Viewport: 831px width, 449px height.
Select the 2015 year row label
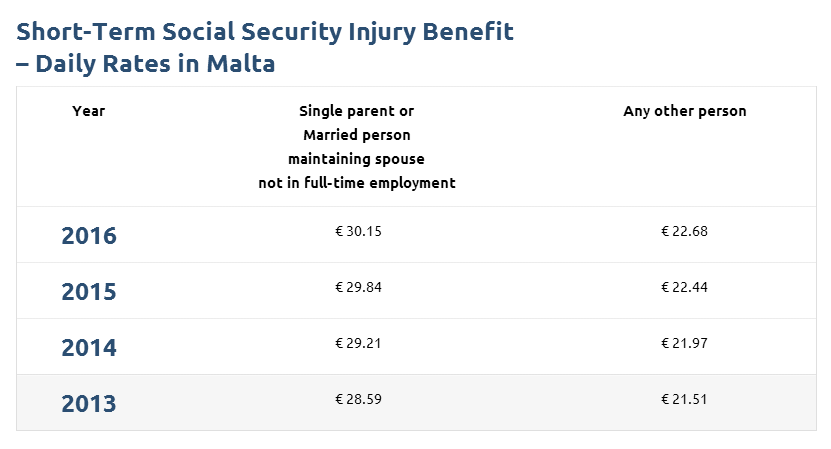(89, 292)
